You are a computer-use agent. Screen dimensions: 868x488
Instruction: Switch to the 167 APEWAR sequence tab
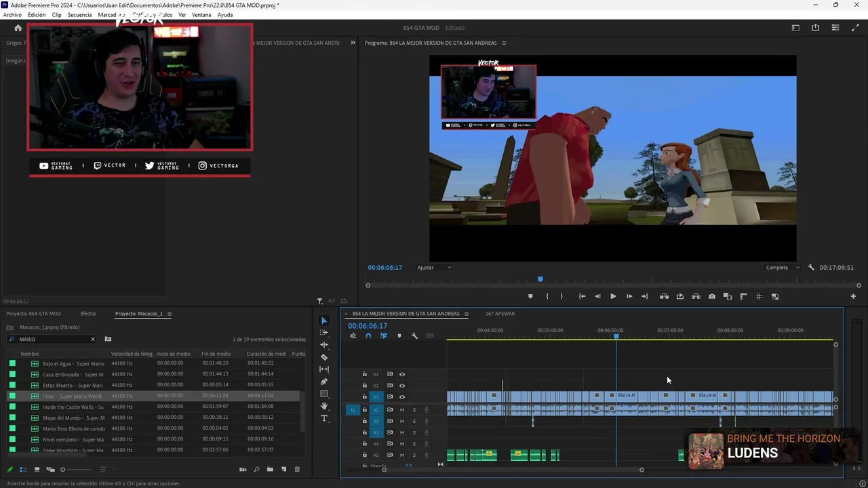coord(500,314)
